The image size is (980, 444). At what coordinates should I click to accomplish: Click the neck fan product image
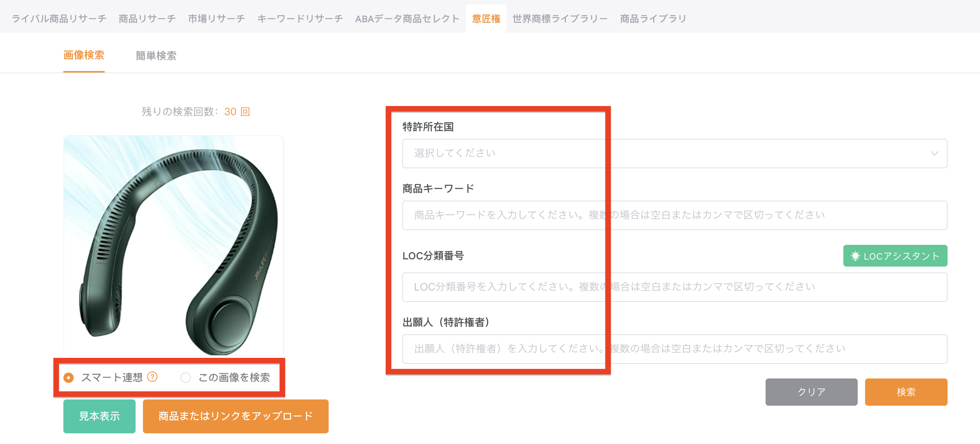pyautogui.click(x=174, y=246)
